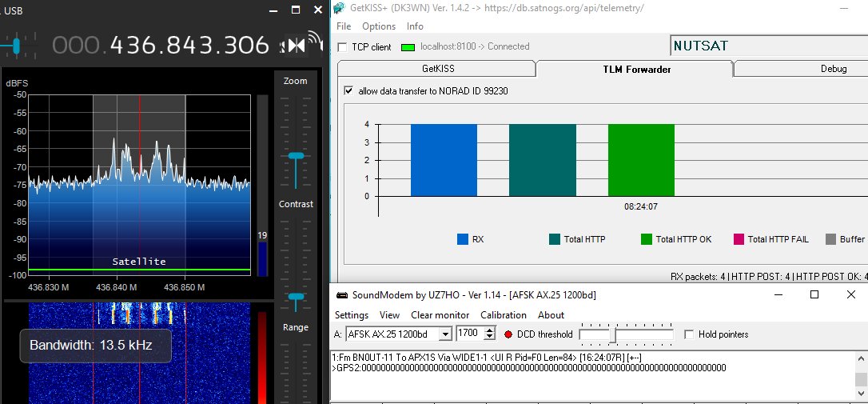Switch to the GetKISS tab
Viewport: 868px width, 404px height.
tap(438, 70)
